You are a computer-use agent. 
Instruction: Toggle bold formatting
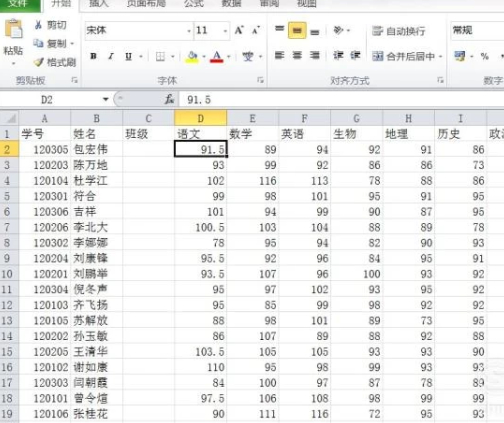[94, 56]
